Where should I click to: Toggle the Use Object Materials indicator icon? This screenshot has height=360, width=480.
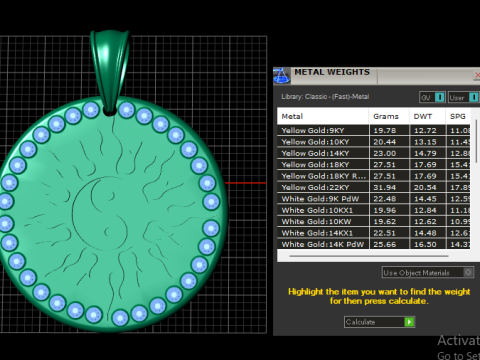point(468,273)
